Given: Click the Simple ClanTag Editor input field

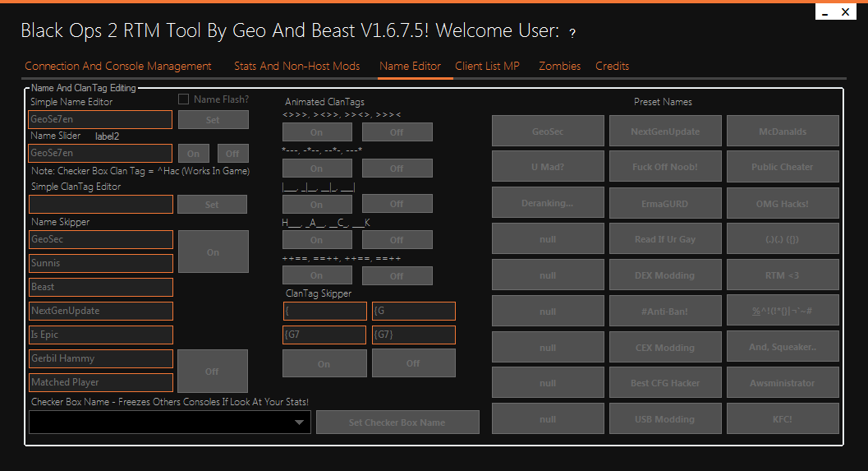Looking at the screenshot, I should [101, 204].
